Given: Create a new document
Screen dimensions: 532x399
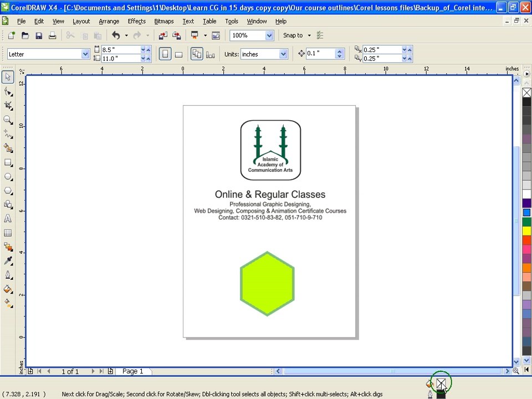Looking at the screenshot, I should 12,35.
